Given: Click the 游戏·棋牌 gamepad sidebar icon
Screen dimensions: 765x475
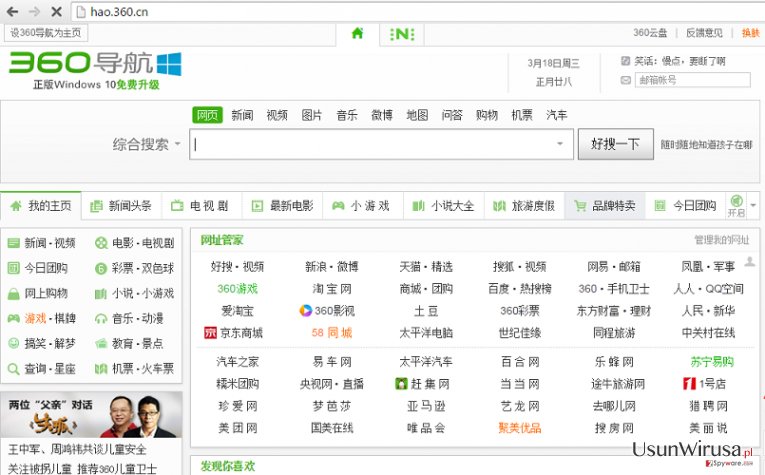Looking at the screenshot, I should [x=14, y=318].
